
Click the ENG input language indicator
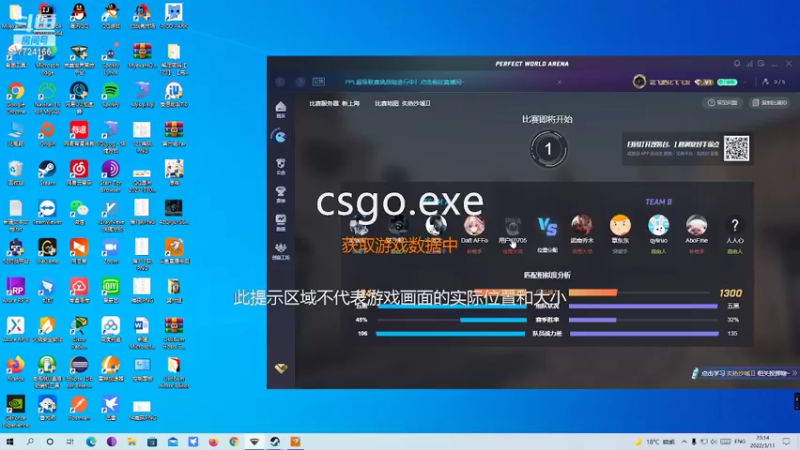pyautogui.click(x=739, y=441)
